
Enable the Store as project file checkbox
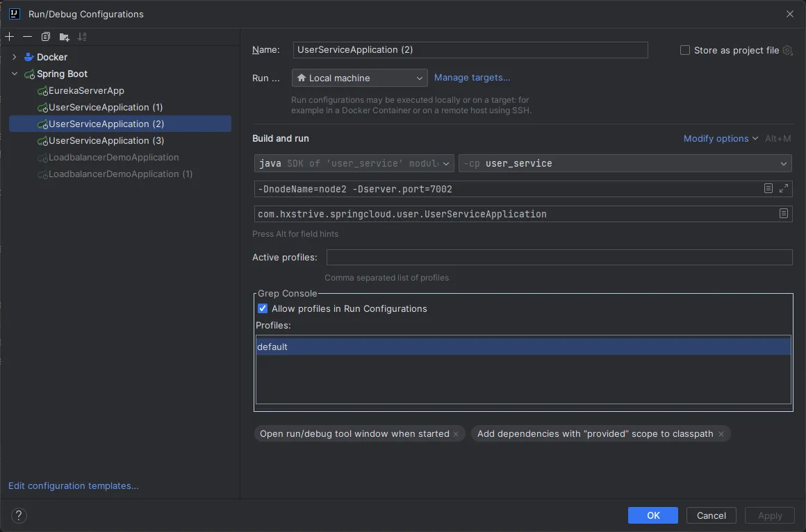[x=685, y=50]
